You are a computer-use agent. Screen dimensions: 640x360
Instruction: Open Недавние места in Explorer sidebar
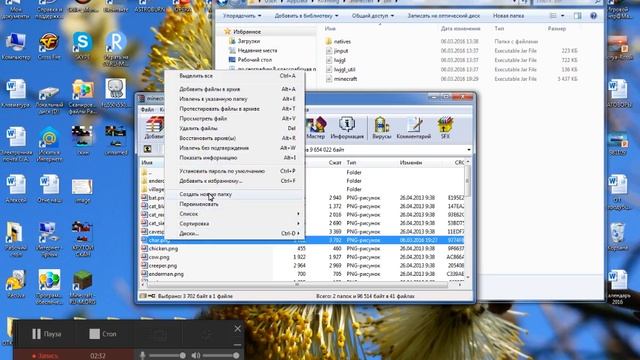(x=253, y=50)
